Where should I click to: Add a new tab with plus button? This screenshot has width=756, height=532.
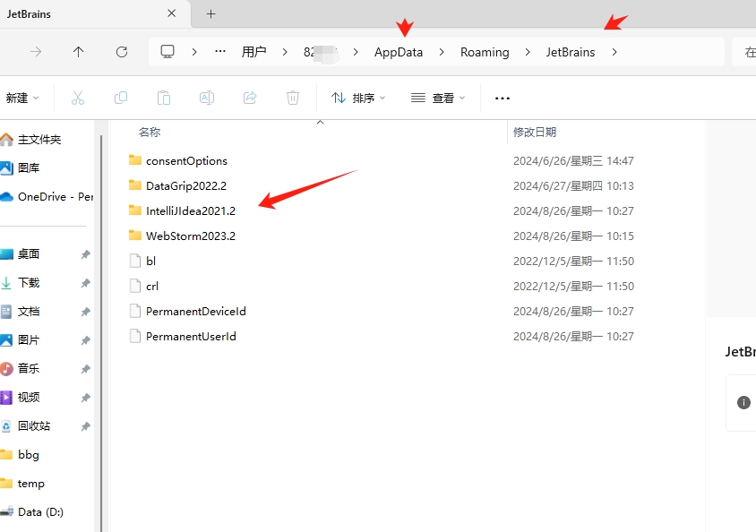(x=211, y=13)
